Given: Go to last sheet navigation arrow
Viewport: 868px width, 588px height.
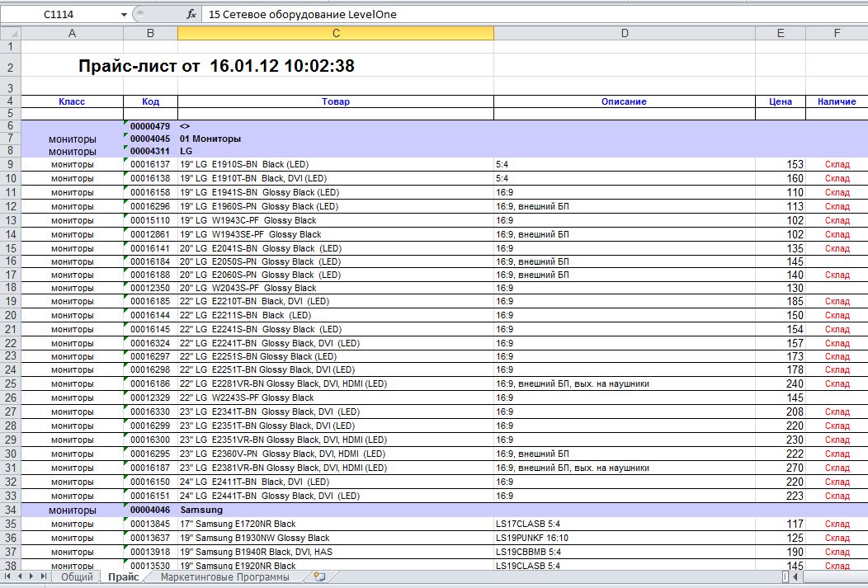Looking at the screenshot, I should click(43, 576).
